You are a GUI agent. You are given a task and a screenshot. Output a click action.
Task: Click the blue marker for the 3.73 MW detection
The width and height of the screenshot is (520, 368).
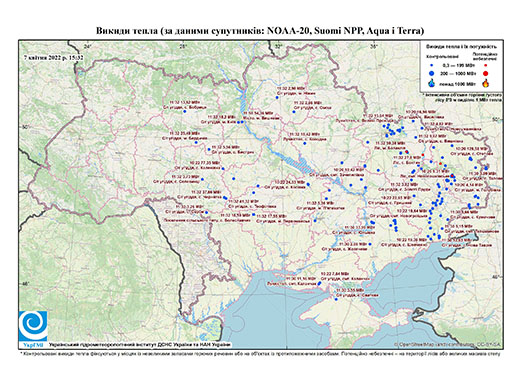tap(202, 179)
